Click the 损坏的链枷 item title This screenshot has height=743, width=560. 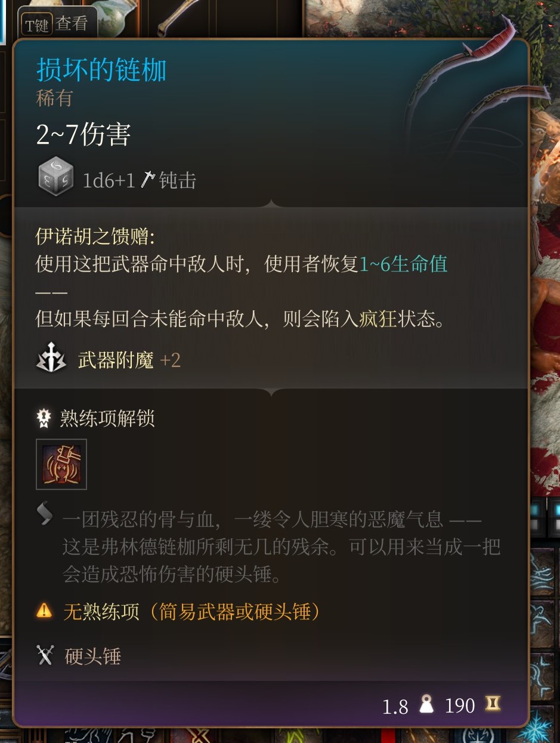tap(101, 70)
